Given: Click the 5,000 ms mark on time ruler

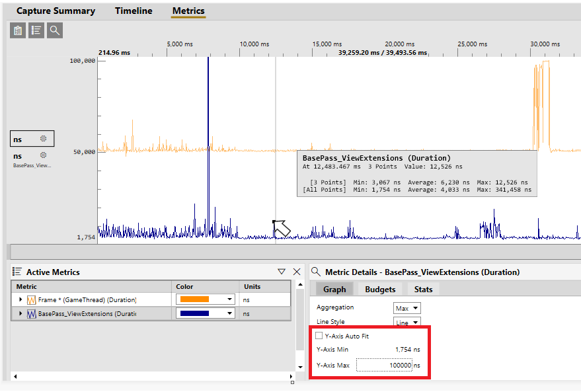Looking at the screenshot, I should click(x=180, y=44).
